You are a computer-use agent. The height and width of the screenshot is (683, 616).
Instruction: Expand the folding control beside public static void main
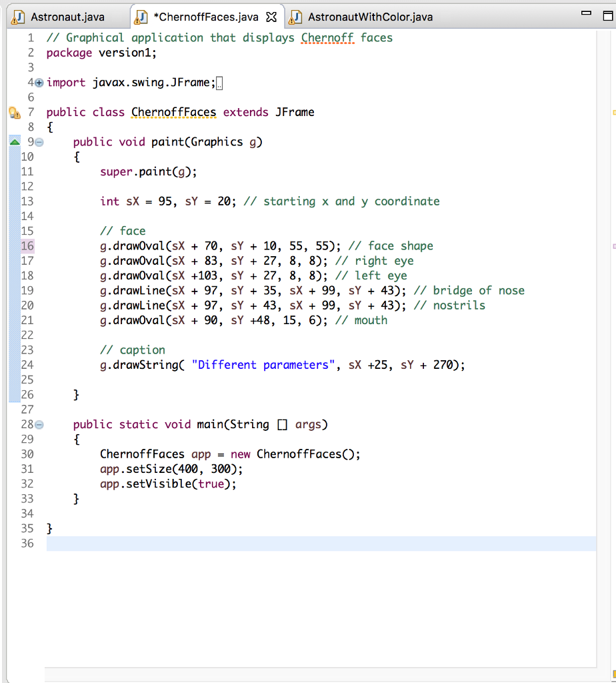38,424
